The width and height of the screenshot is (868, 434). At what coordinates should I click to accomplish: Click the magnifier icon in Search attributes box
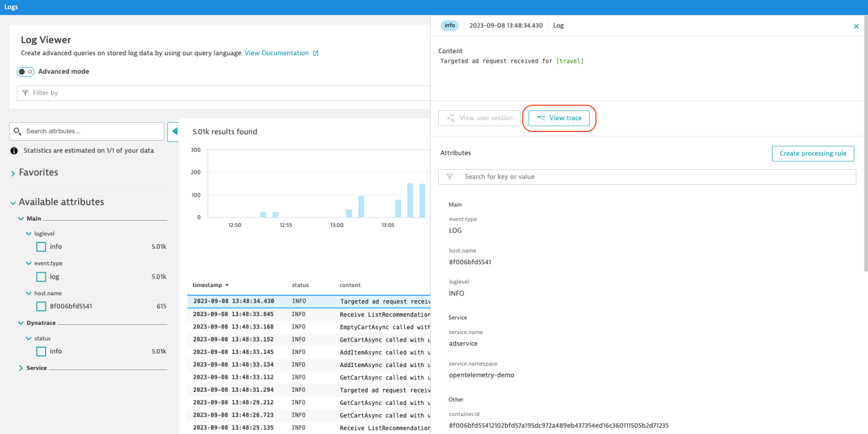tap(17, 131)
